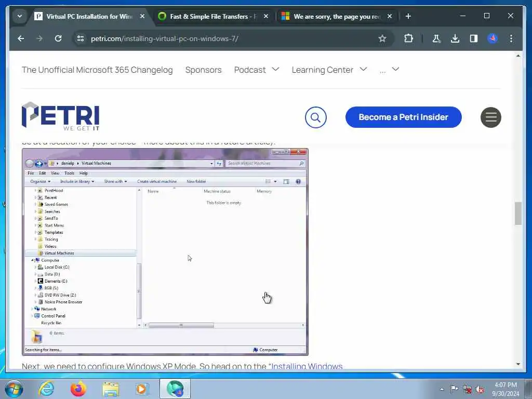The height and width of the screenshot is (399, 532).
Task: Open the Chrome profile avatar
Action: pos(493,38)
